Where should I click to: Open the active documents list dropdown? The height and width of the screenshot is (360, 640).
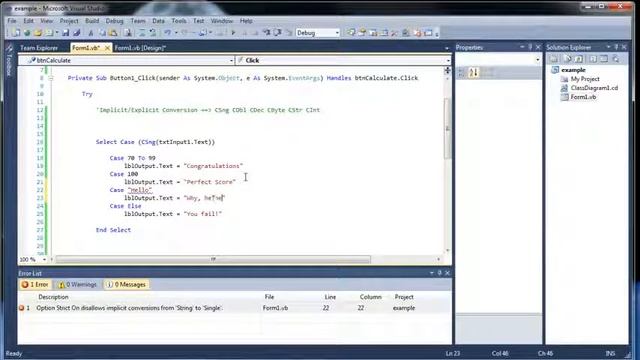coord(447,48)
